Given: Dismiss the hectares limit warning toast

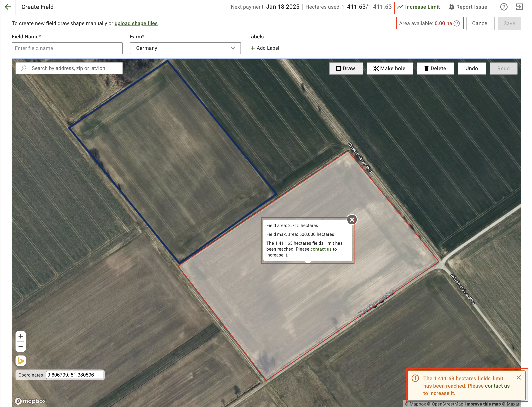Looking at the screenshot, I should click(x=519, y=377).
